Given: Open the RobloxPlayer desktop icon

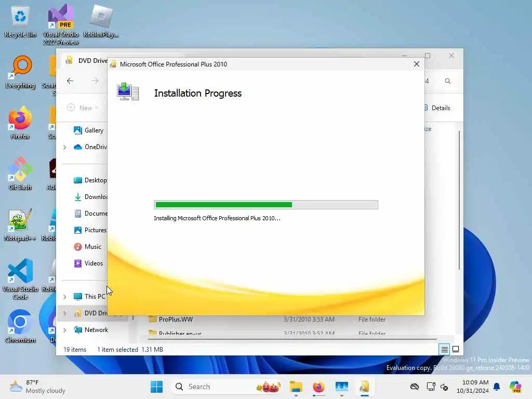Looking at the screenshot, I should pyautogui.click(x=101, y=22).
